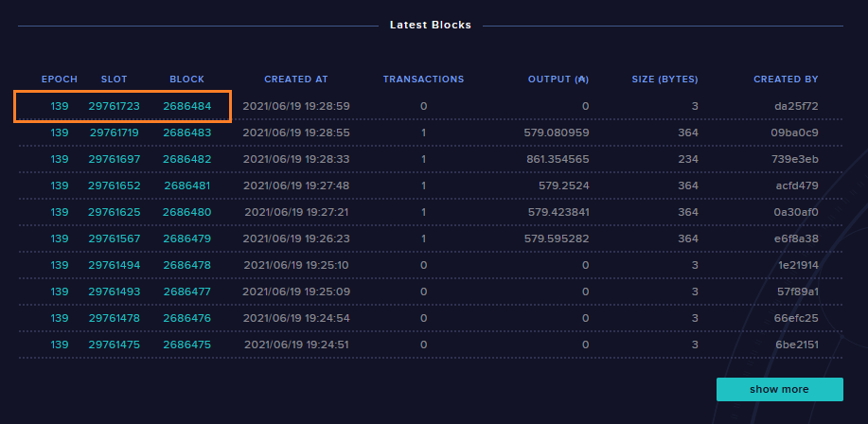This screenshot has height=424, width=868.
Task: Open block 2686483 details
Action: click(x=186, y=132)
